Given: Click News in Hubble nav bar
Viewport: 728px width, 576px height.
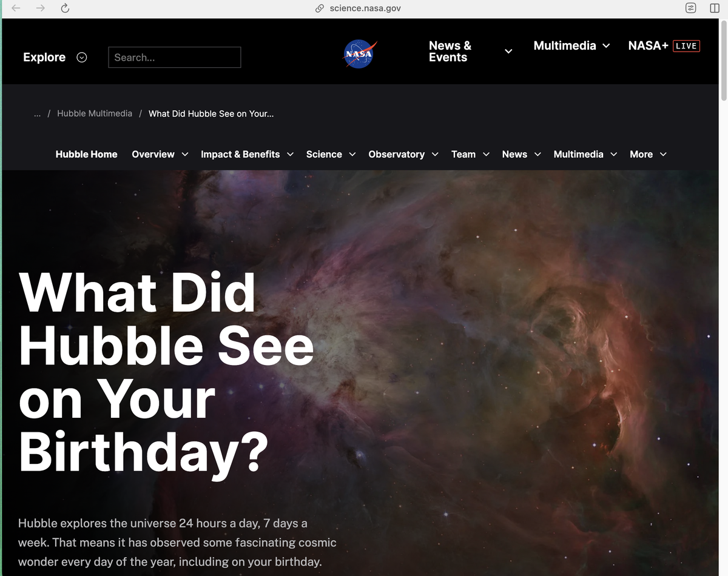Looking at the screenshot, I should 514,154.
